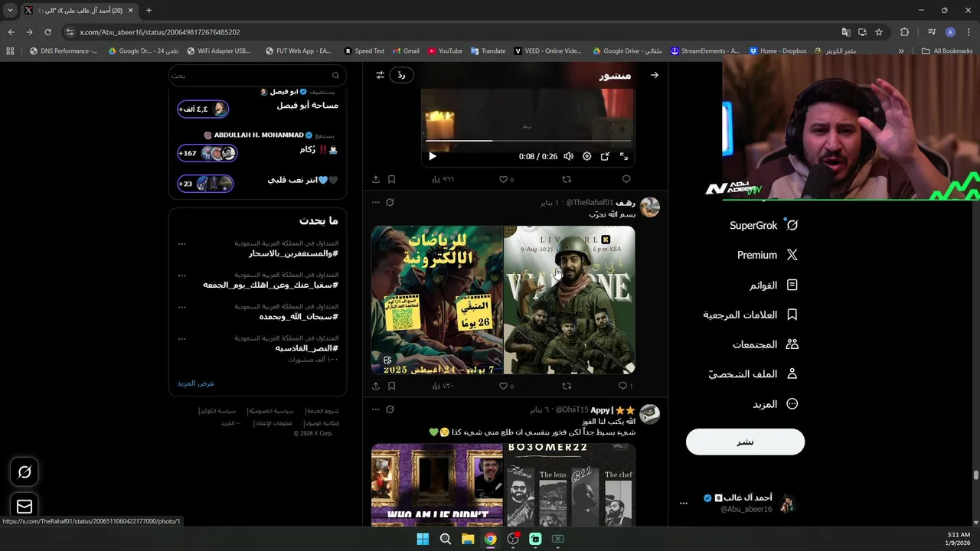Viewport: 980px width, 551px height.
Task: Focus the بحث search field
Action: 258,75
